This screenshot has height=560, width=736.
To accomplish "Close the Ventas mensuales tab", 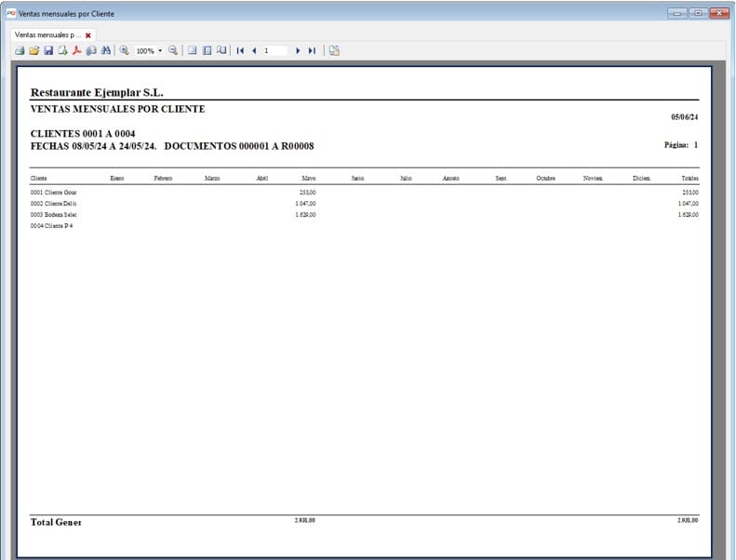I will (88, 35).
